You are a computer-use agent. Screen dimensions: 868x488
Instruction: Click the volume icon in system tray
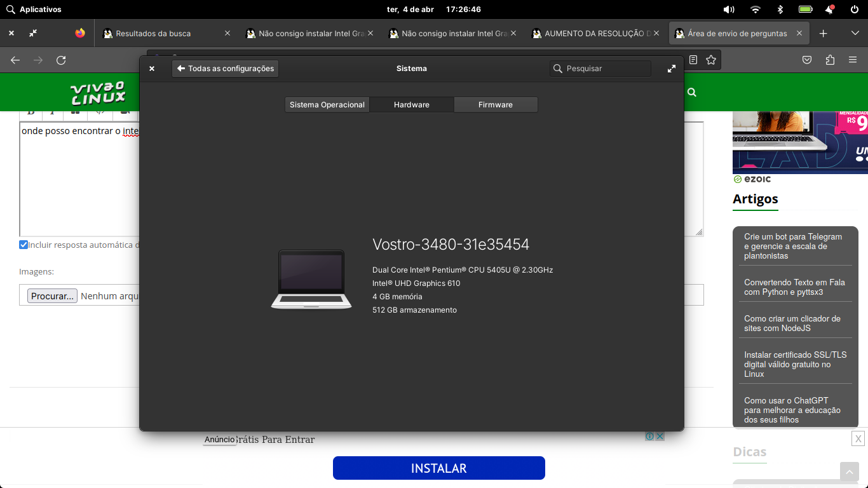pyautogui.click(x=729, y=10)
